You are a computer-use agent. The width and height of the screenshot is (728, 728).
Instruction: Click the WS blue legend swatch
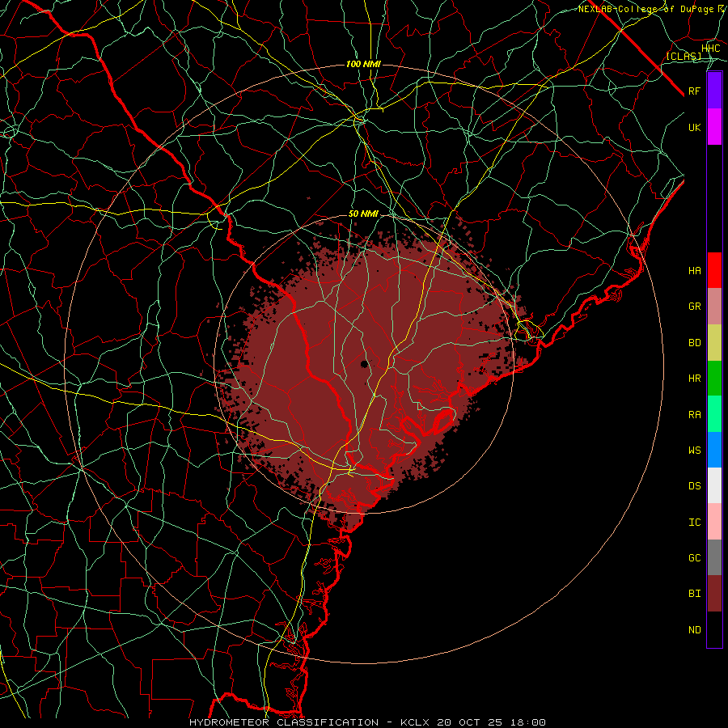[x=714, y=450]
